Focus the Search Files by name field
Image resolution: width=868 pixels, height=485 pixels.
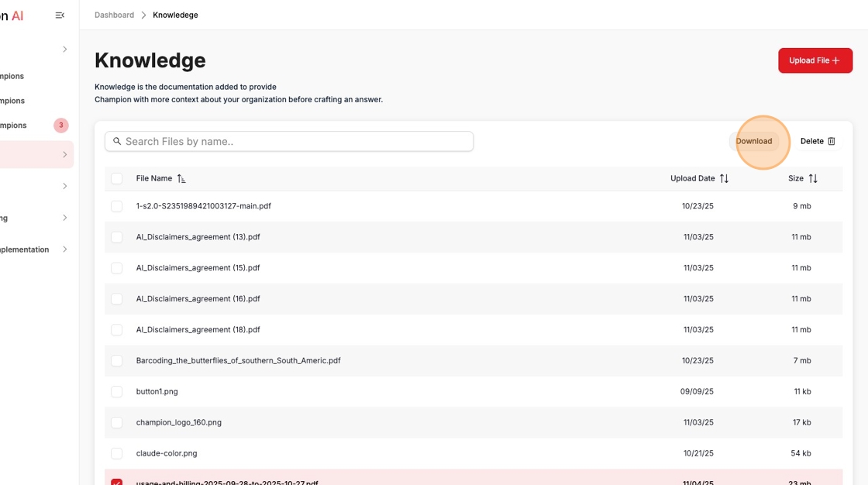click(289, 141)
